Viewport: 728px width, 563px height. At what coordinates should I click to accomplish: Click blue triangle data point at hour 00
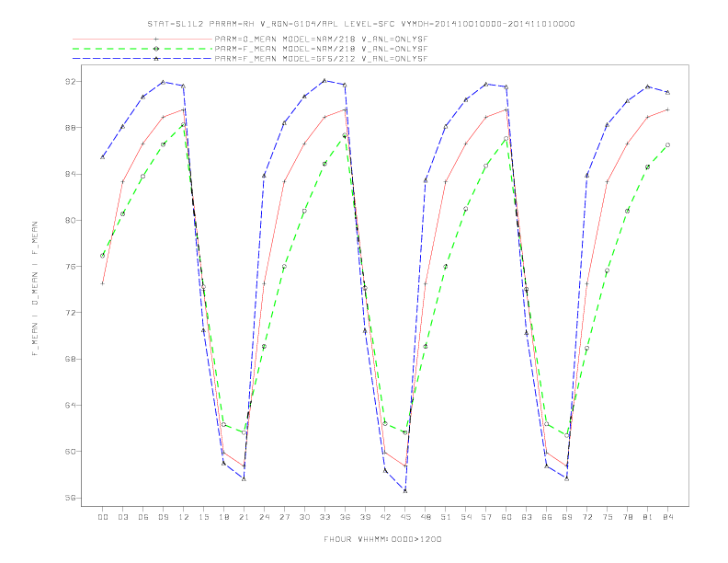103,157
